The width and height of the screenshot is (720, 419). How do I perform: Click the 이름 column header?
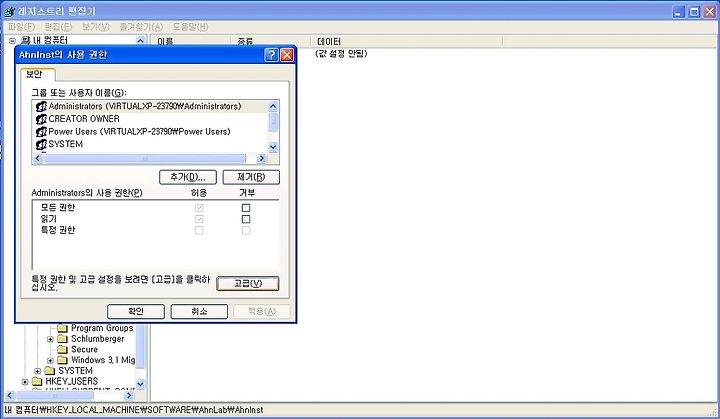click(191, 41)
